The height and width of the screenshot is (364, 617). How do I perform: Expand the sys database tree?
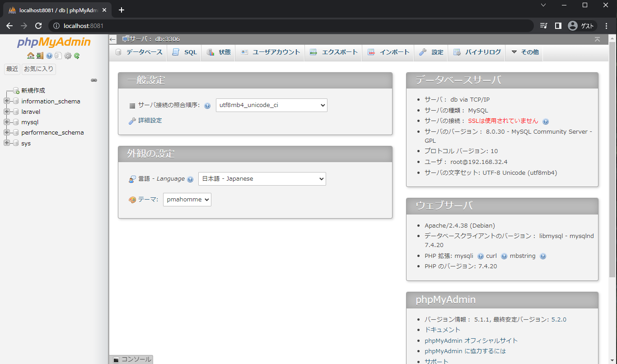click(x=7, y=143)
